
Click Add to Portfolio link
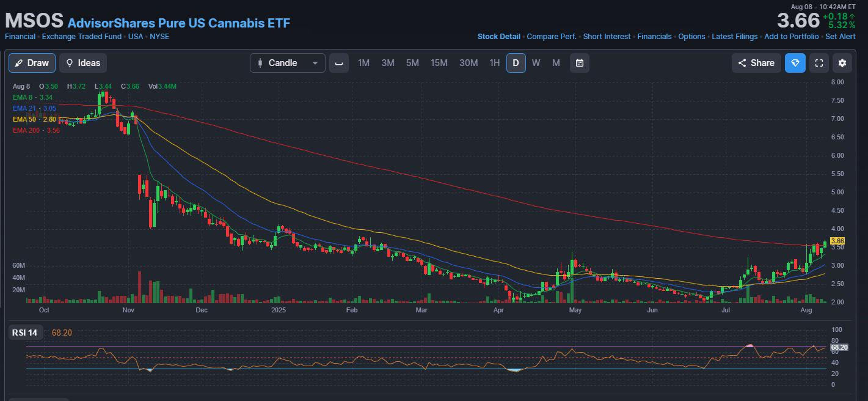point(792,37)
